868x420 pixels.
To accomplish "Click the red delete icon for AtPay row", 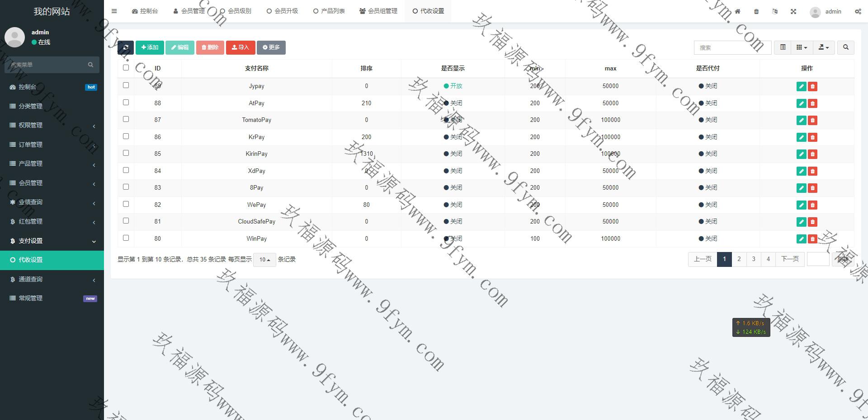I will point(812,103).
